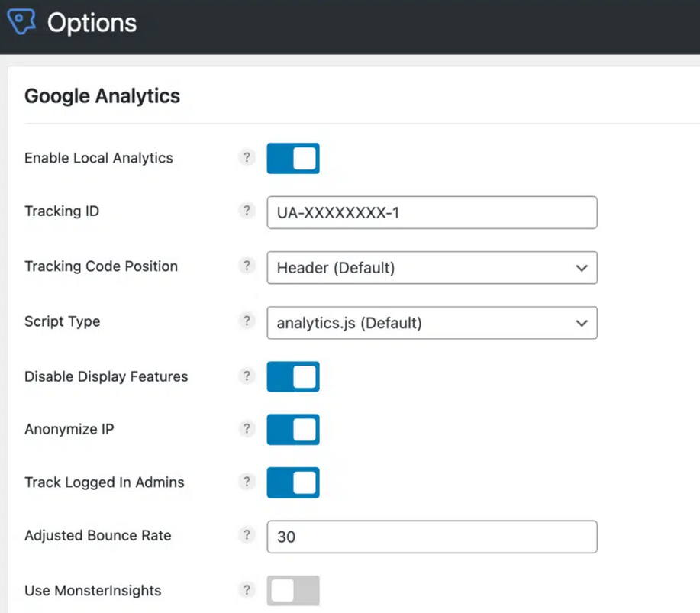This screenshot has height=613, width=700.
Task: Click help icon next to Tracking ID
Action: [247, 211]
